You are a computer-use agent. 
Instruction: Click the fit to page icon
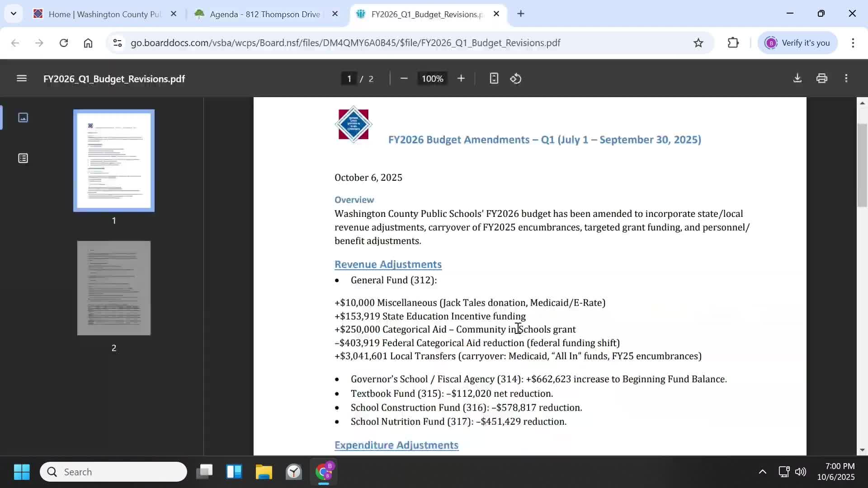494,79
